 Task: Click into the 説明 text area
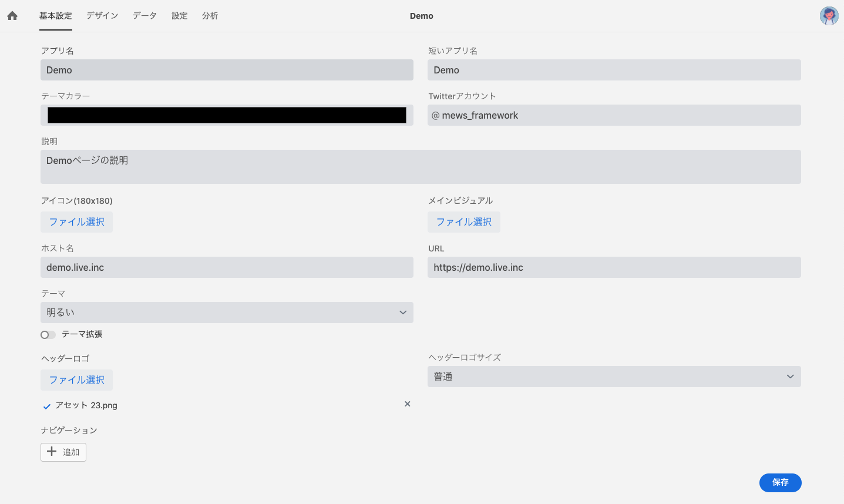(x=421, y=167)
